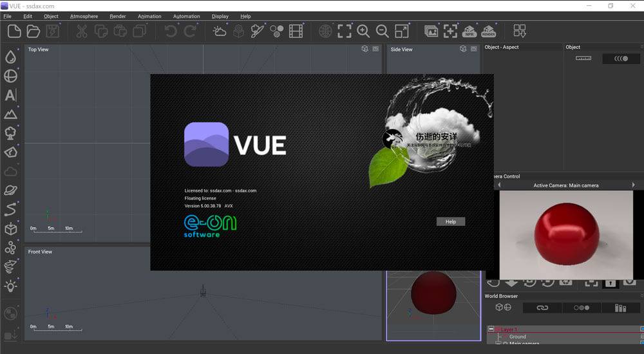The width and height of the screenshot is (644, 354).
Task: Click the ruler numerics tab in Object panel
Action: point(583,59)
